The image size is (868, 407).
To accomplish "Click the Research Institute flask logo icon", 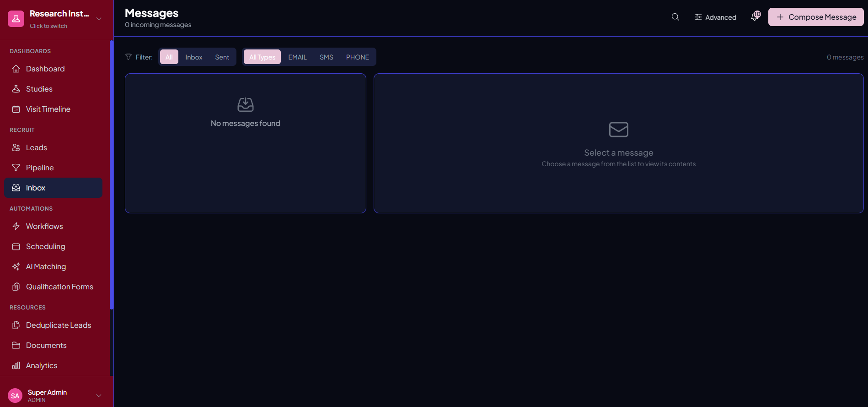I will coord(16,19).
